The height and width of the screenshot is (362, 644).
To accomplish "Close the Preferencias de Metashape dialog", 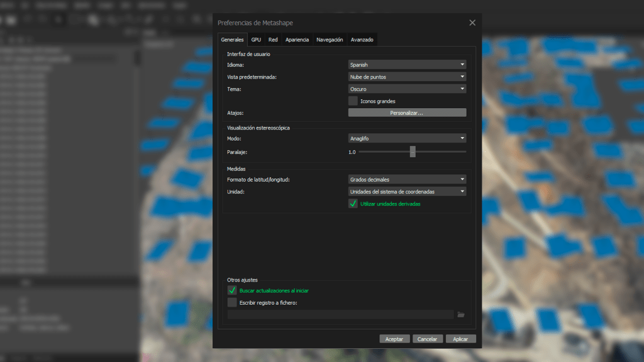I will tap(472, 23).
